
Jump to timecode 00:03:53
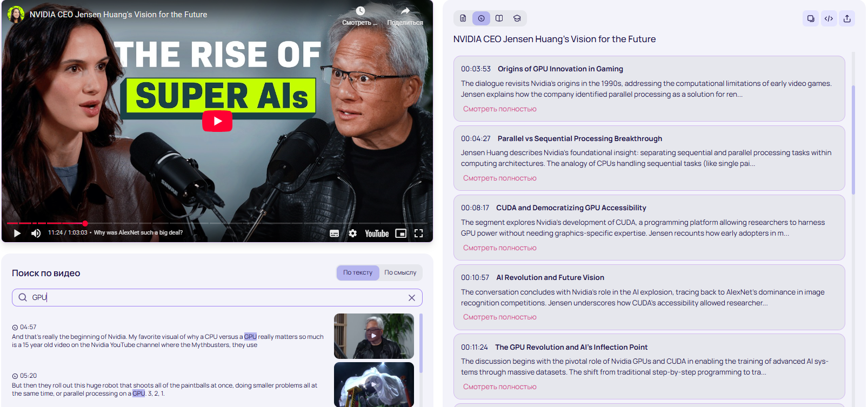[476, 69]
